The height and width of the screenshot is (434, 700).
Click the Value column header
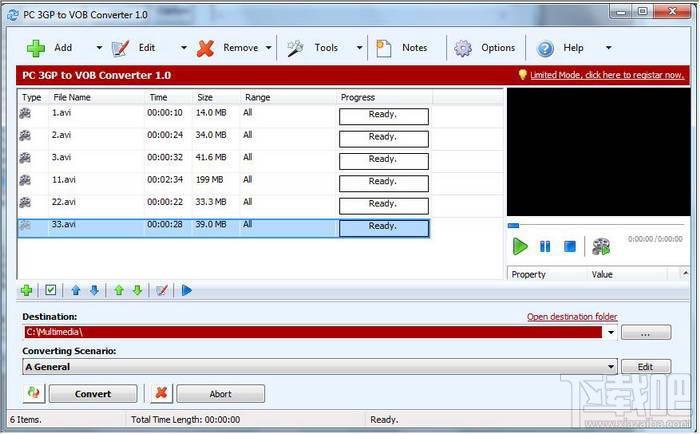tap(627, 274)
